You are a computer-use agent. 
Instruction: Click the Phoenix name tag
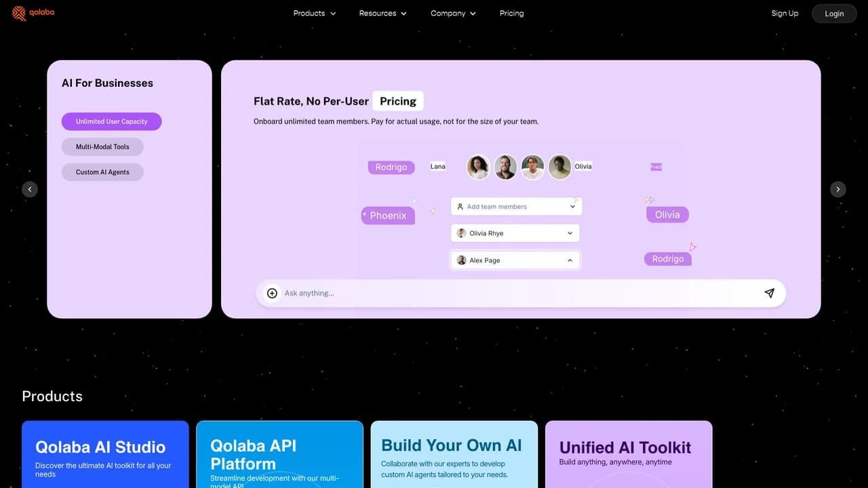click(388, 216)
